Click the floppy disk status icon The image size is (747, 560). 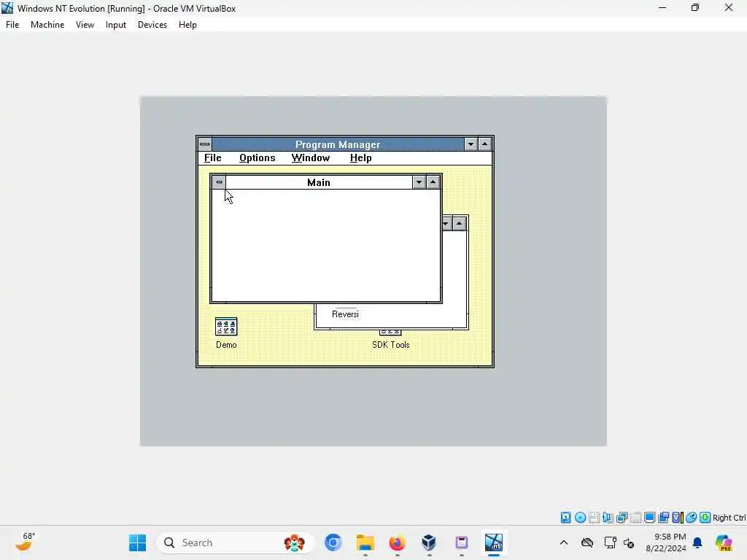[594, 518]
